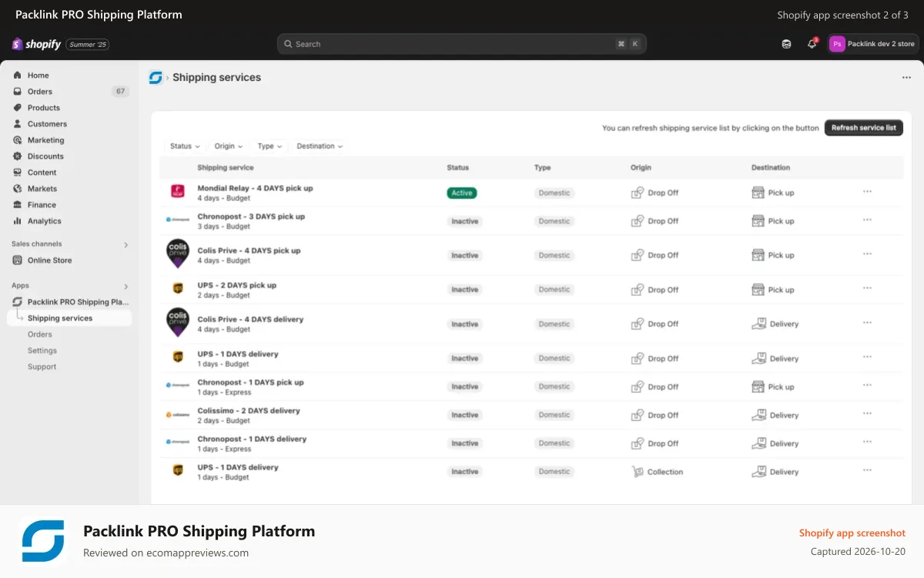Click the Analytics bar chart icon

(18, 221)
